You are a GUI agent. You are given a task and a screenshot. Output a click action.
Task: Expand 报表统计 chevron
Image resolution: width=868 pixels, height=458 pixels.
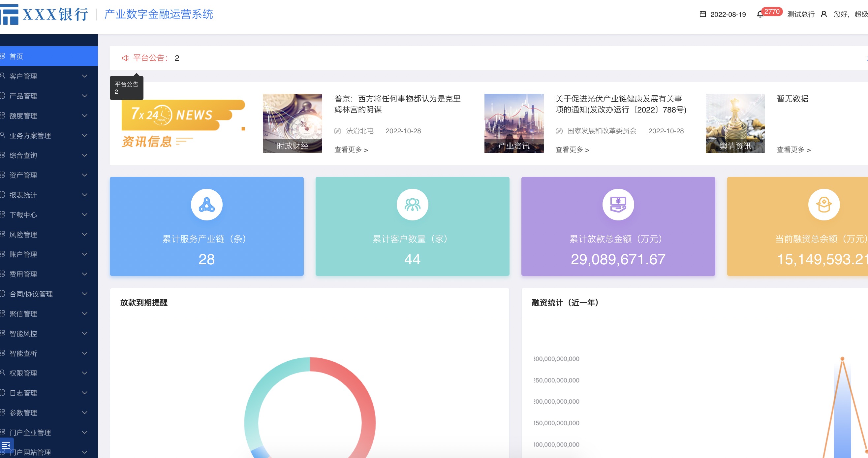(x=84, y=195)
